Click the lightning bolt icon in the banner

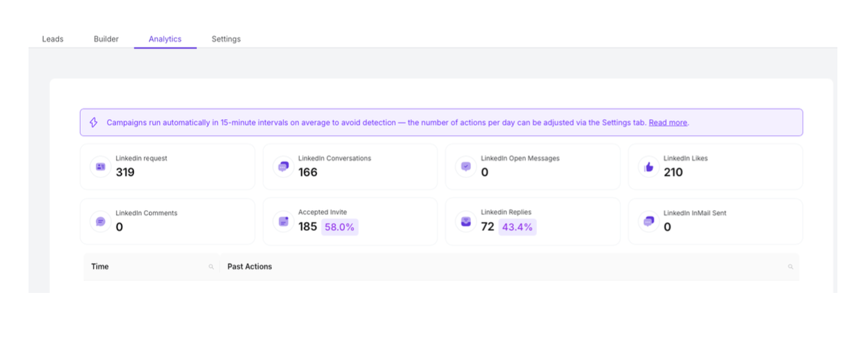point(94,122)
